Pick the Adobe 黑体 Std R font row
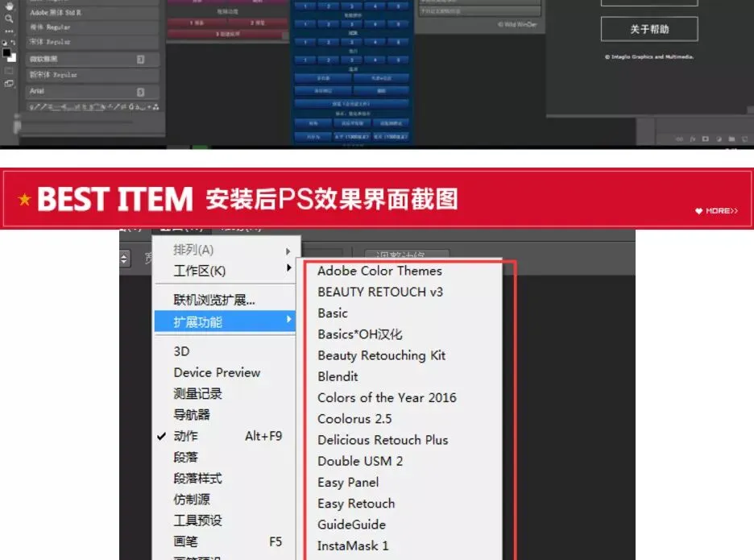The height and width of the screenshot is (560, 754). pos(93,13)
